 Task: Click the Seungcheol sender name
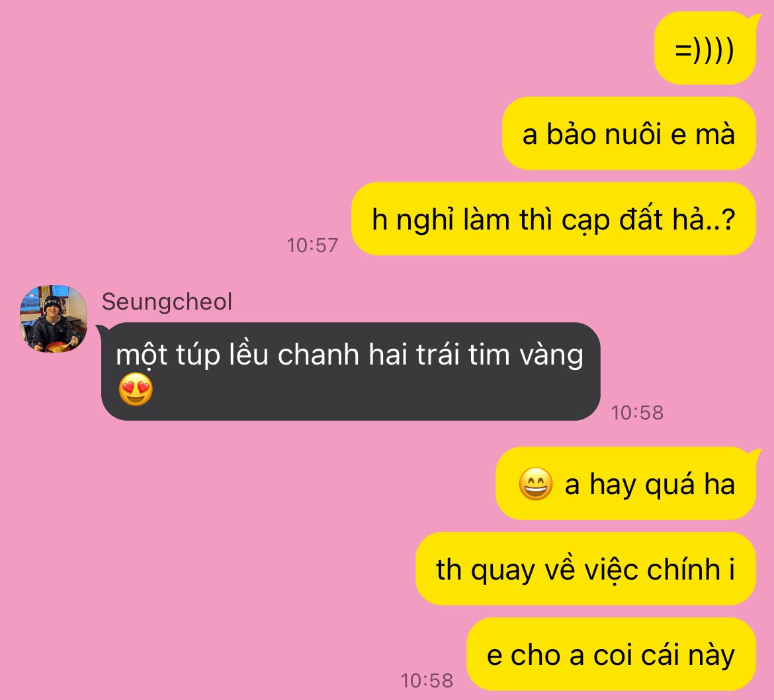167,302
